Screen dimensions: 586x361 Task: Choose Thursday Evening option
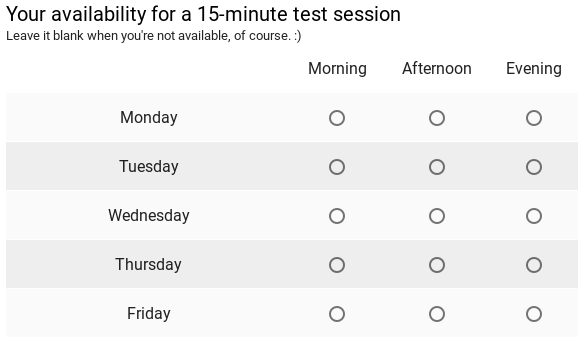(x=534, y=265)
